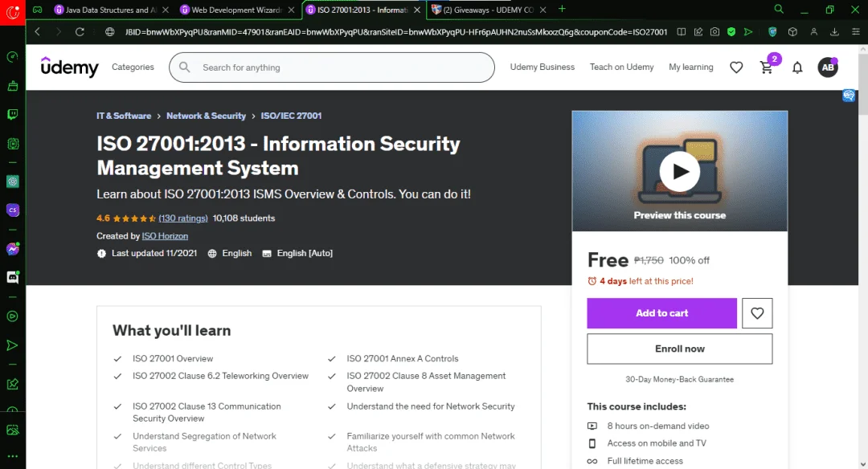Viewport: 868px width, 469px height.
Task: Open Udemy Business link
Action: point(542,67)
